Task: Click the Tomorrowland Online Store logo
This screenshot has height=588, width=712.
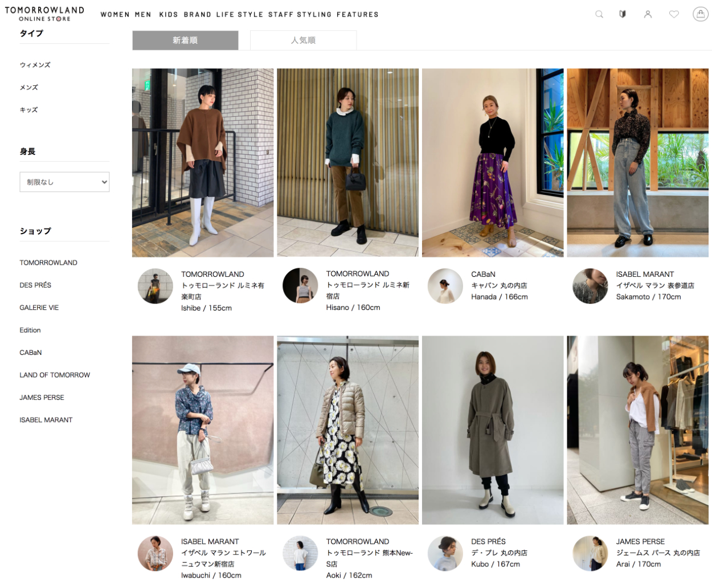Action: 44,14
